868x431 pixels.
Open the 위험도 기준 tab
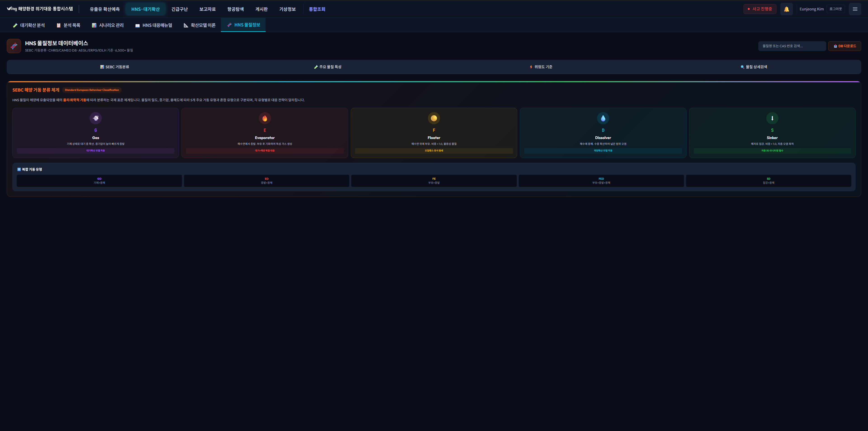click(541, 67)
